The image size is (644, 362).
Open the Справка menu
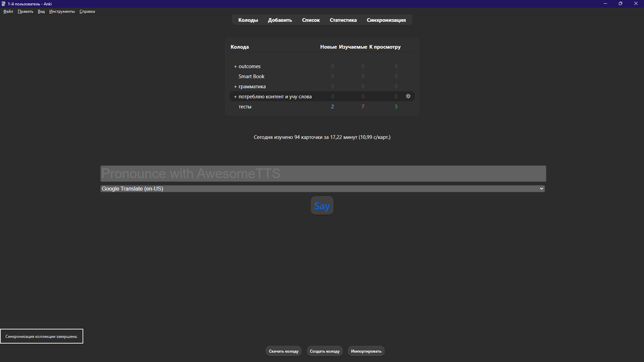tap(87, 11)
